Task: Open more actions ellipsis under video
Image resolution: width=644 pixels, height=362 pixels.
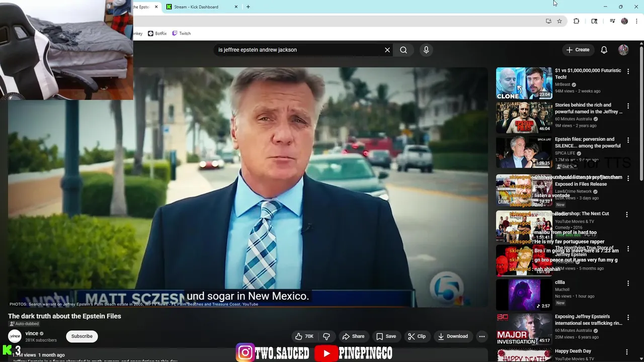Action: click(x=481, y=336)
